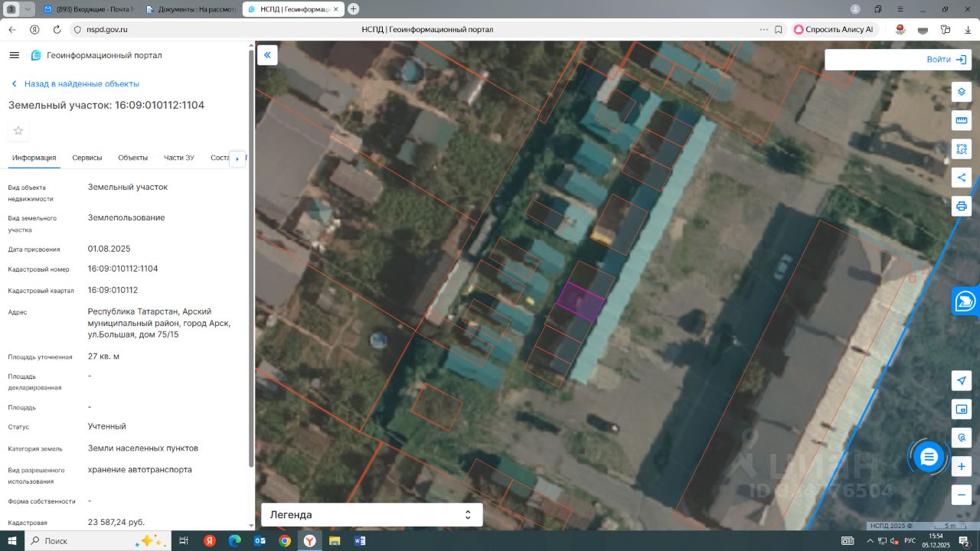The width and height of the screenshot is (980, 551).
Task: Select the highlighted magenta parcel on map
Action: 580,301
